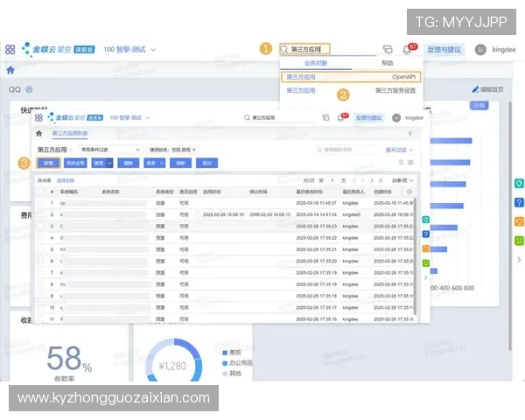Click the kingdee user avatar in main header
The height and width of the screenshot is (420, 525).
pos(480,50)
